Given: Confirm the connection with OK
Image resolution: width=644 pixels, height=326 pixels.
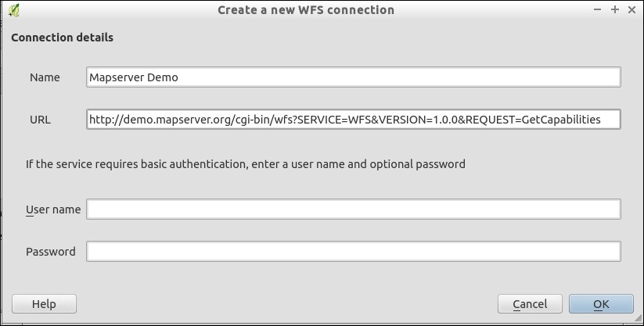Looking at the screenshot, I should 601,304.
